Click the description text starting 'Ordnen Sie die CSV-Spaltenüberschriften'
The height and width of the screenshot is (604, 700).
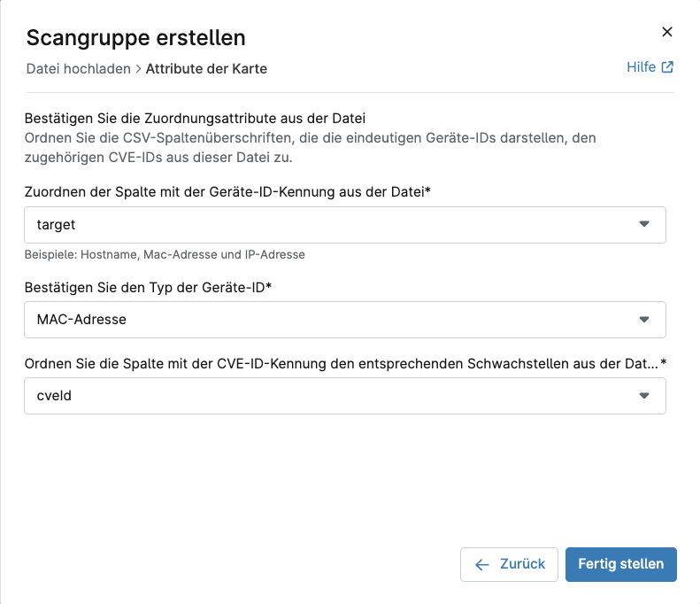tap(311, 147)
